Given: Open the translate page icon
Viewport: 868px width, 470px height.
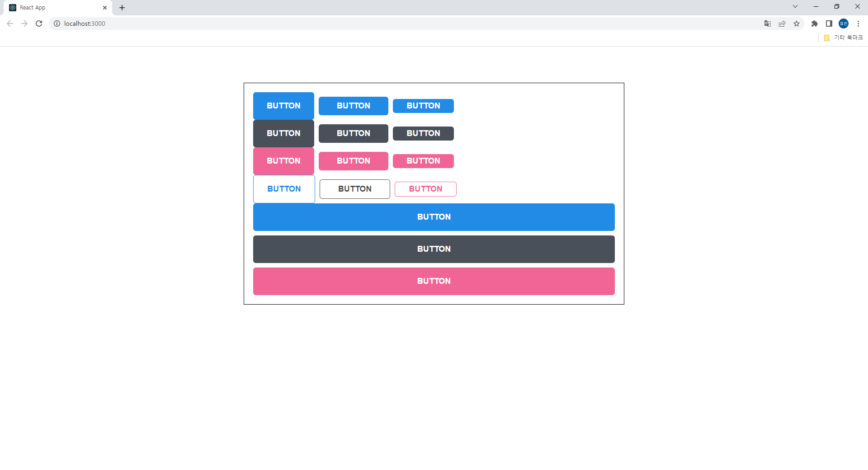Looking at the screenshot, I should [768, 23].
